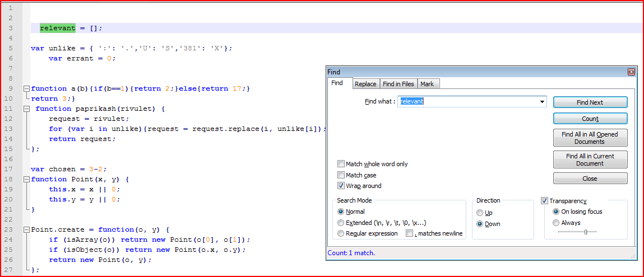This screenshot has height=277, width=644.
Task: Close the Find dialog with the X icon
Action: (x=631, y=72)
